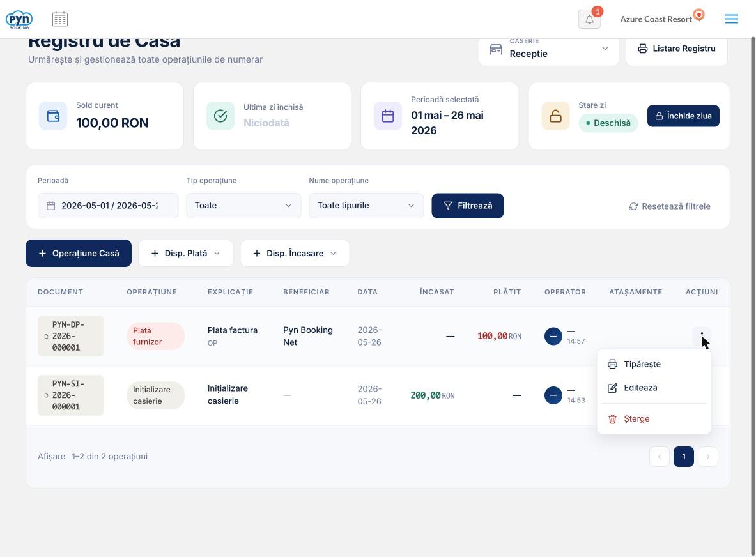Click the Azure Coast Resort location pin
Screen dimensions: 756x557
pyautogui.click(x=698, y=15)
